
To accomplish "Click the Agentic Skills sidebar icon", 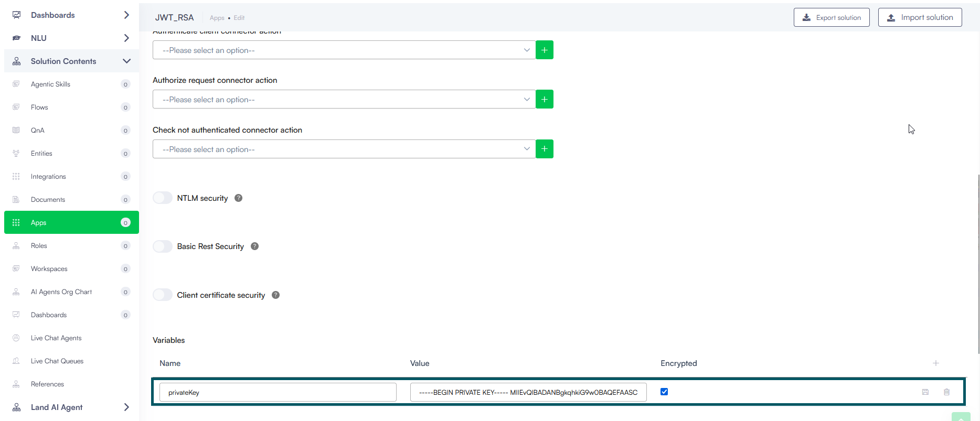I will (x=16, y=84).
